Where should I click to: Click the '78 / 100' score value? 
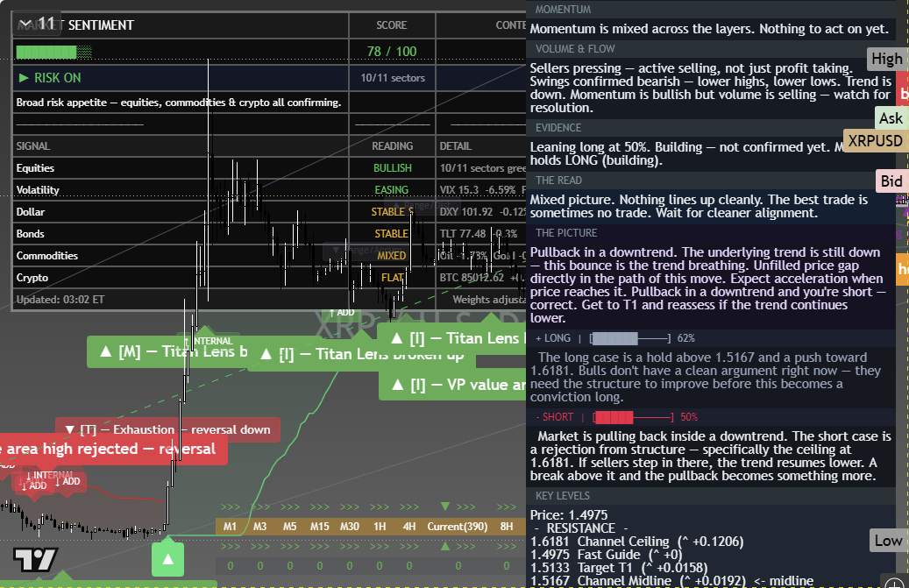(x=392, y=52)
